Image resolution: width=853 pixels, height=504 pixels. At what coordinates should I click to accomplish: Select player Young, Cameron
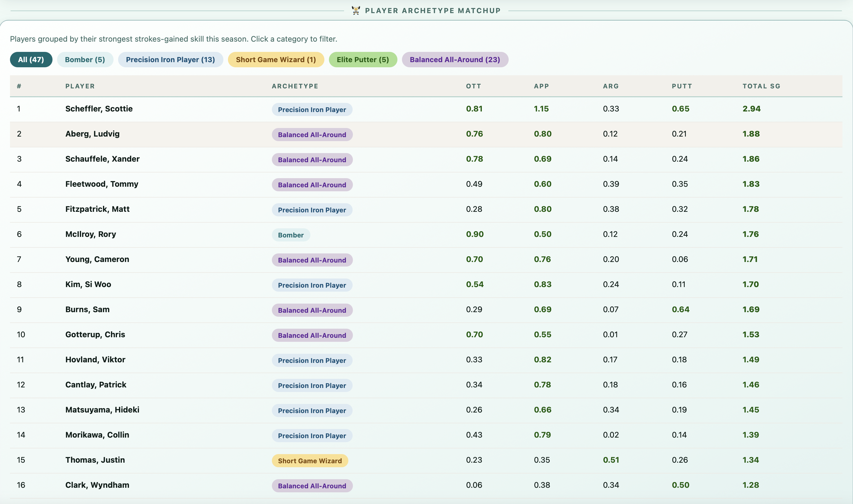(97, 259)
